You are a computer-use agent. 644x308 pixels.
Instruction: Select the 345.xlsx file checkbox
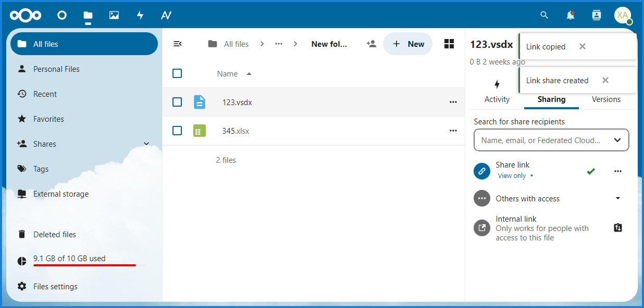(177, 131)
